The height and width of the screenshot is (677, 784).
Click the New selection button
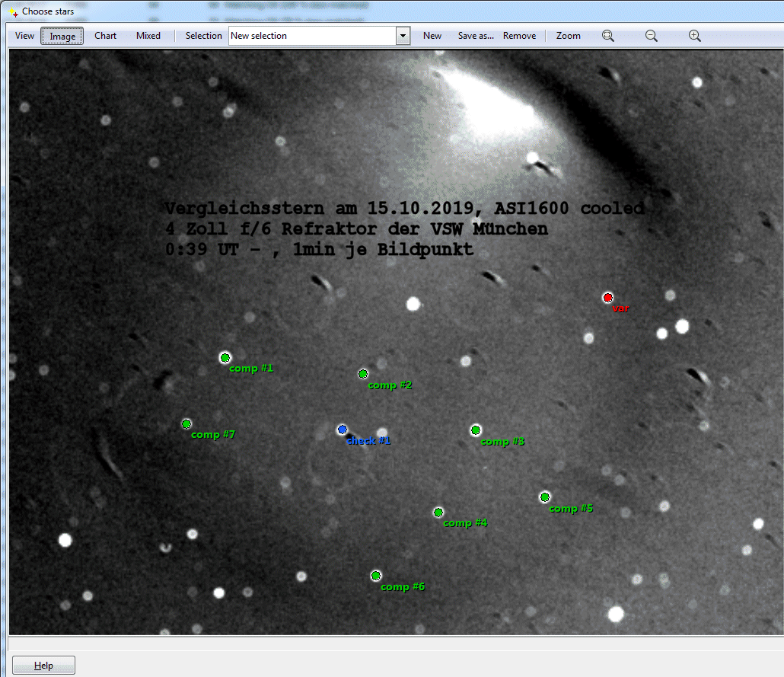(432, 36)
